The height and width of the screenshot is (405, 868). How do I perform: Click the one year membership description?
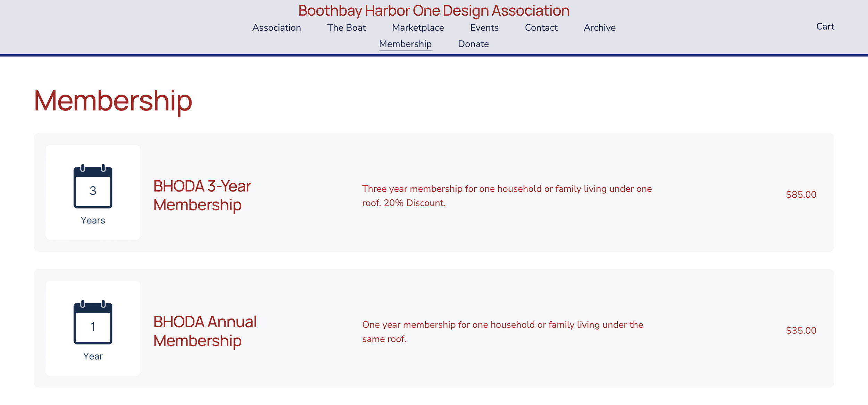click(x=502, y=332)
